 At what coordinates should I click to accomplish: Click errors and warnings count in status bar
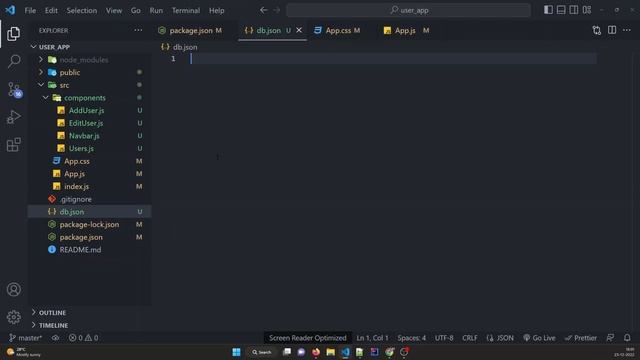point(84,338)
